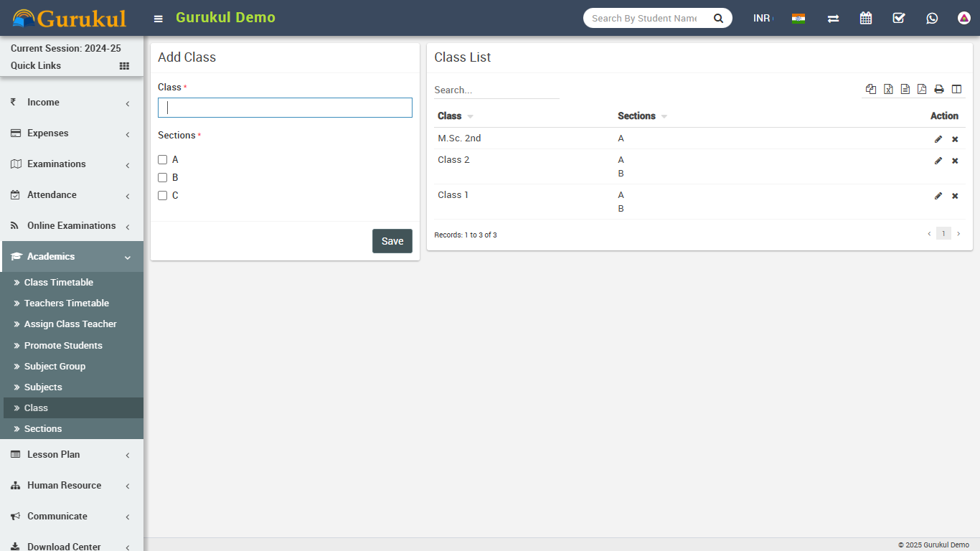Collapse the Academics menu section
Viewport: 980px width, 551px height.
(72, 257)
